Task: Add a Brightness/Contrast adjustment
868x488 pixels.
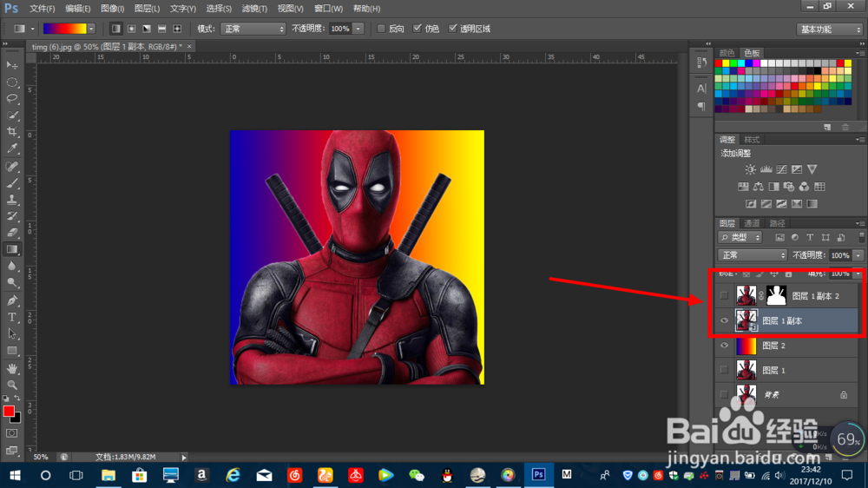Action: pos(750,169)
